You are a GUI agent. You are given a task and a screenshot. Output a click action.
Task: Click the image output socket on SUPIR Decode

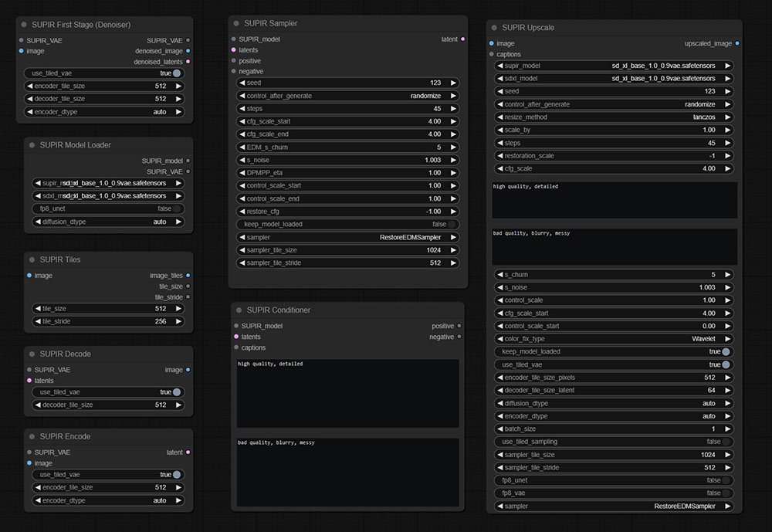click(x=188, y=369)
